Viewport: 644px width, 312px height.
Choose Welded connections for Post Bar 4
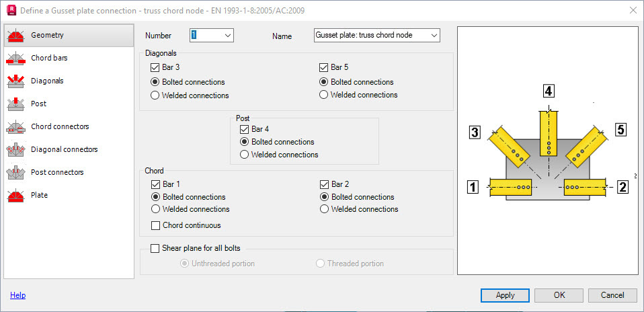tap(245, 155)
